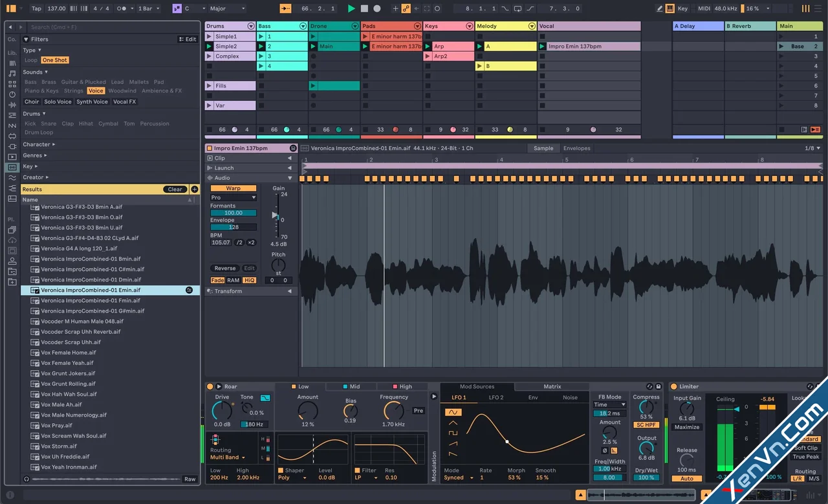Open the quantization 1 Bar dropdown

pyautogui.click(x=149, y=8)
